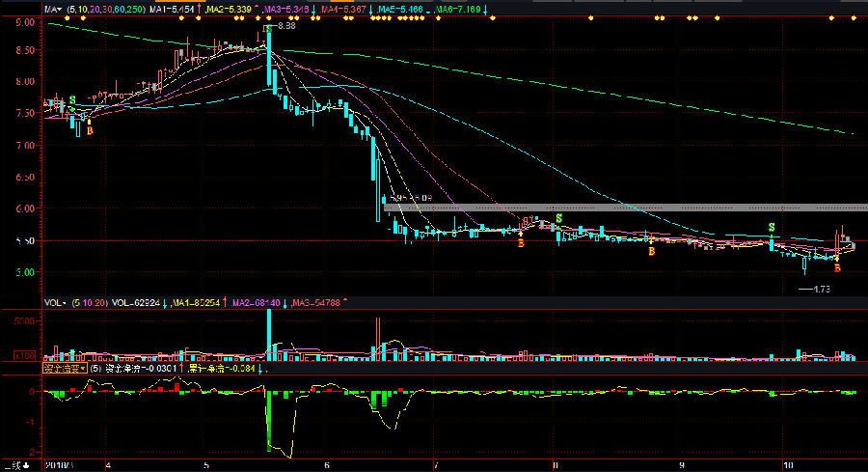Click the green S marker at far right

771,228
